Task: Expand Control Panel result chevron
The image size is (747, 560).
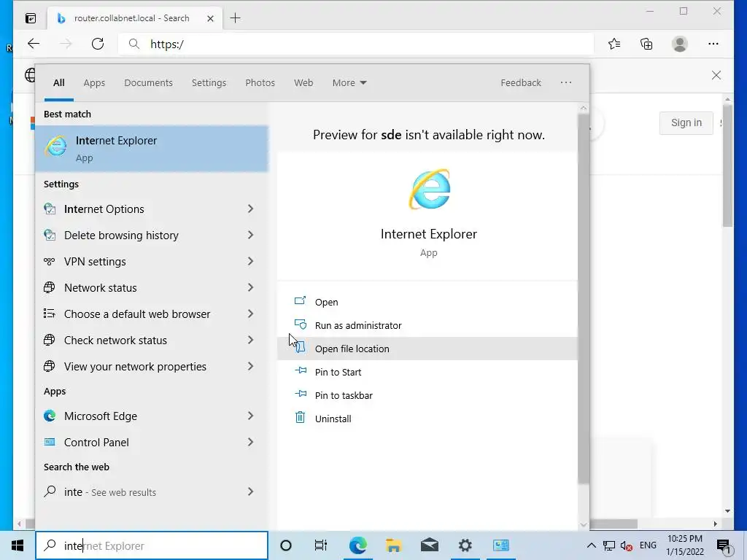Action: (251, 442)
